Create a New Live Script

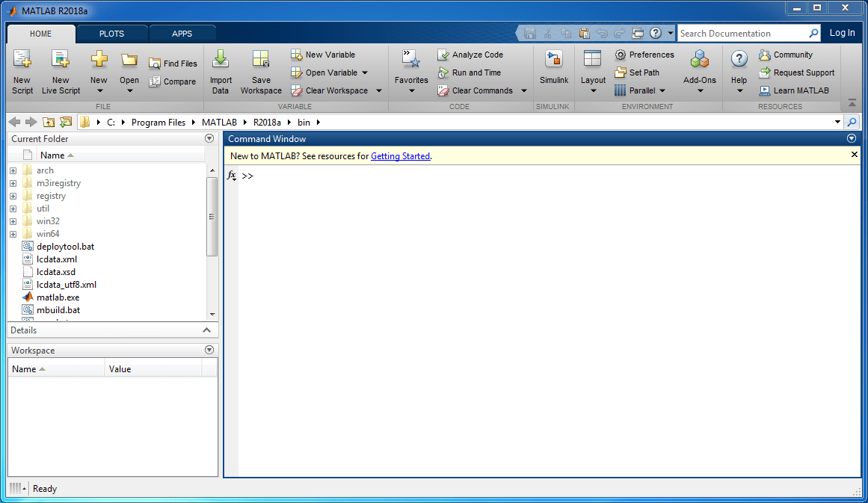61,72
